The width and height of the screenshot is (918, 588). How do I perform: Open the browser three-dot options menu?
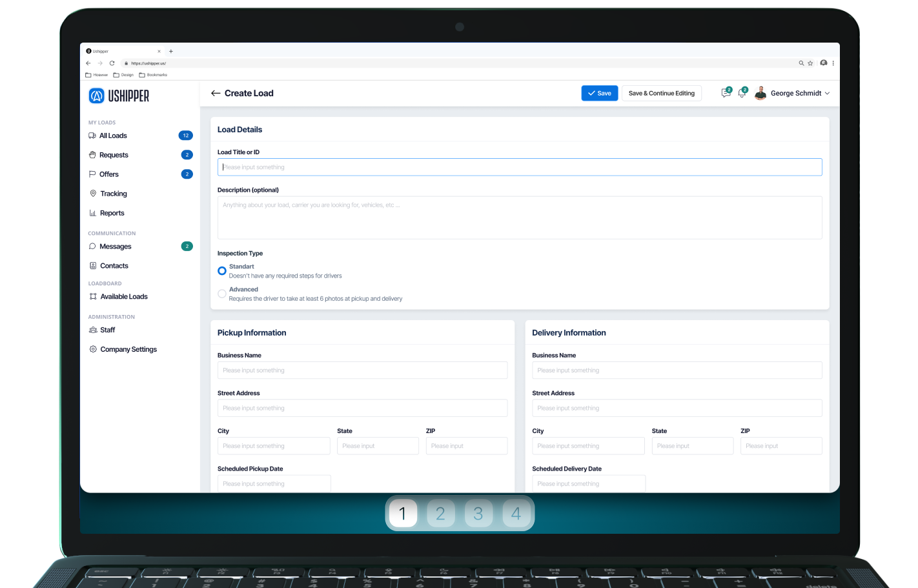tap(833, 63)
